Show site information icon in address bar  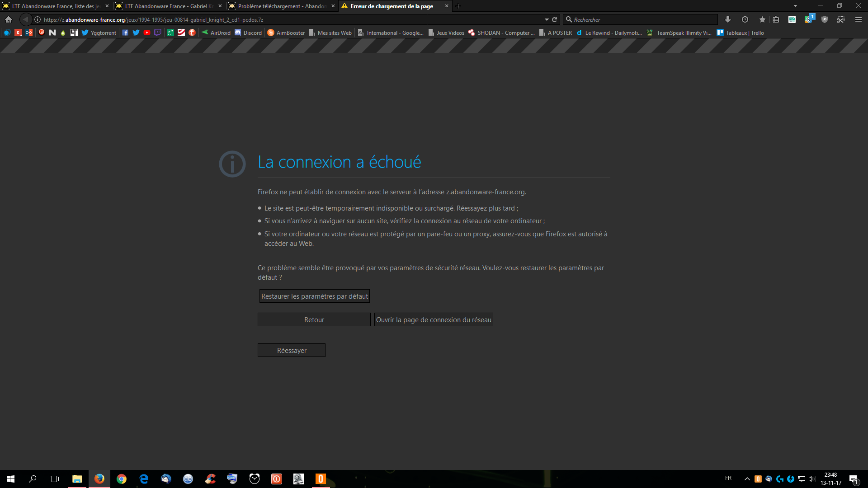tap(38, 19)
